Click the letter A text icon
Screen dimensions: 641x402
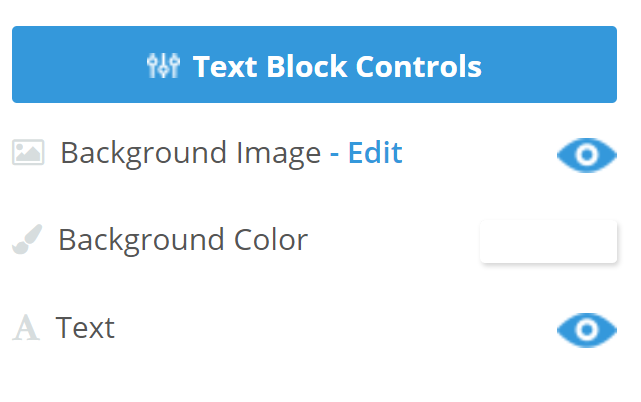[x=26, y=328]
